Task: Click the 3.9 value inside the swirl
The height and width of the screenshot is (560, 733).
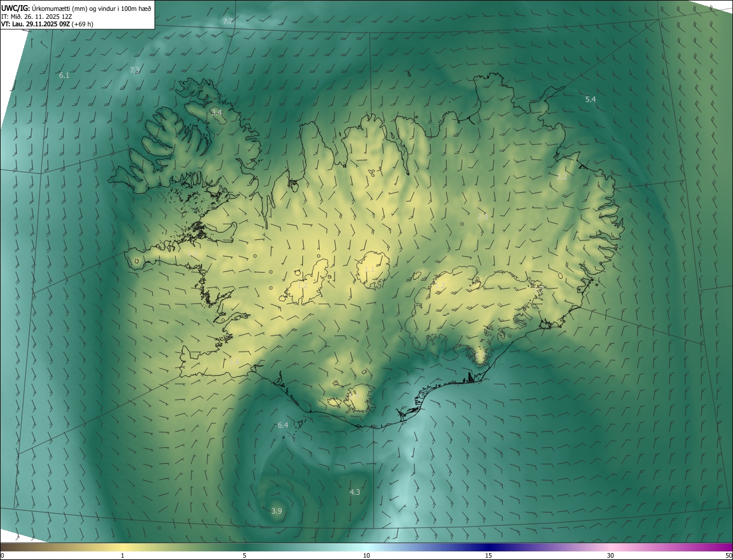Action: (x=277, y=511)
